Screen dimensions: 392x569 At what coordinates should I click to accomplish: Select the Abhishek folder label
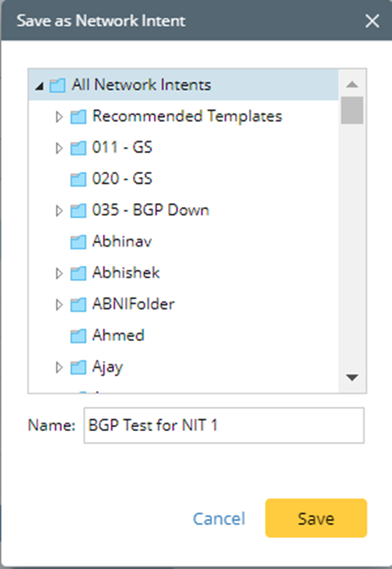(x=126, y=272)
